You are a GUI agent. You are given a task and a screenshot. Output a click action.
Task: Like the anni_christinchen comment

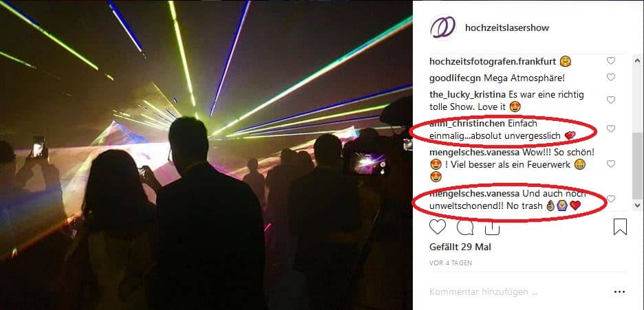[611, 129]
